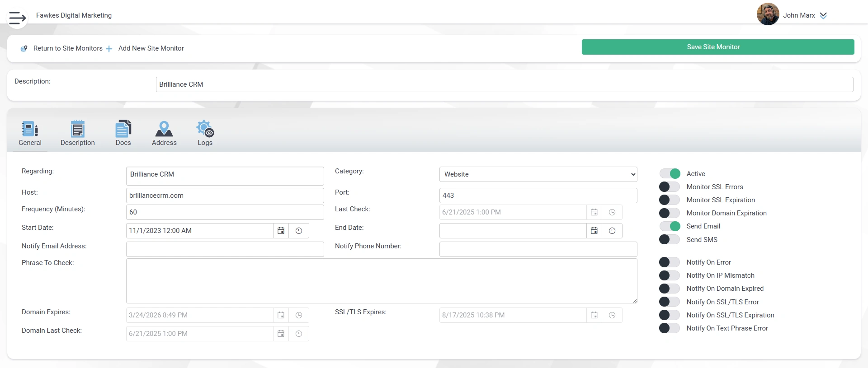Click the Phrase To Check textarea
Image resolution: width=868 pixels, height=368 pixels.
[x=382, y=281]
